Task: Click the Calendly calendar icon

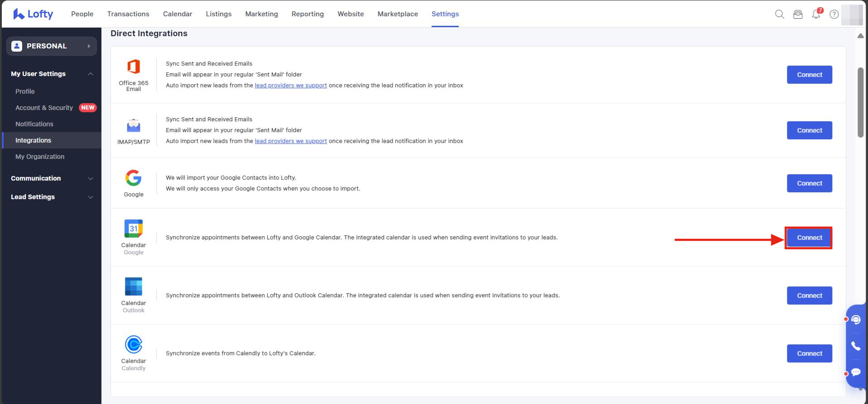Action: click(134, 344)
